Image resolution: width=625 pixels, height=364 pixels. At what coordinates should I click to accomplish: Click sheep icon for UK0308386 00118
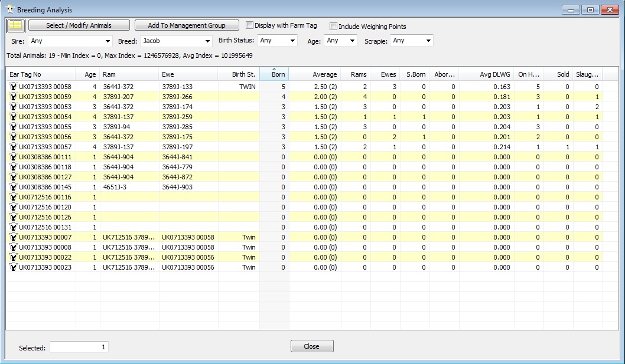13,167
